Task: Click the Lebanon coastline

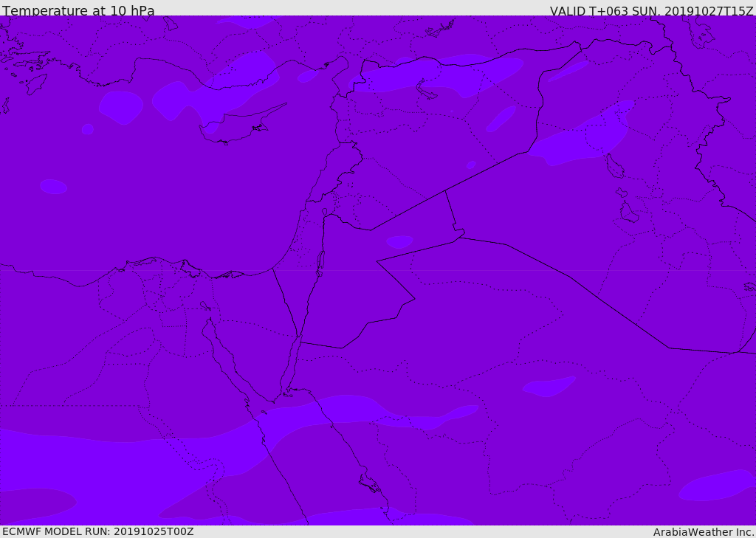Action: coord(320,173)
